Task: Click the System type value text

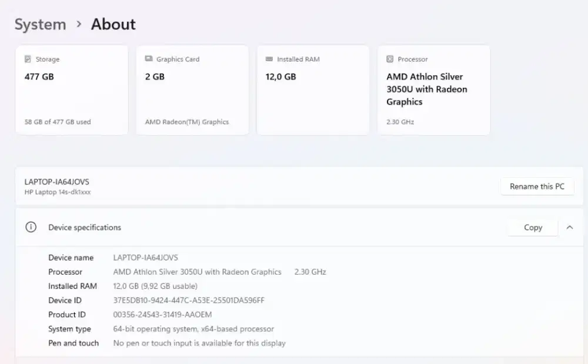Action: coord(193,329)
